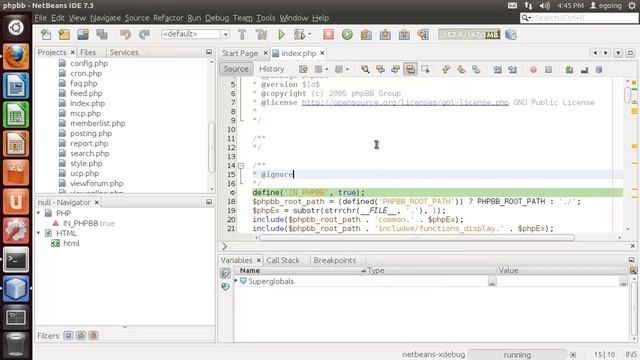This screenshot has width=640, height=360.
Task: Collapse the HTML node in Navigator
Action: coord(39,233)
